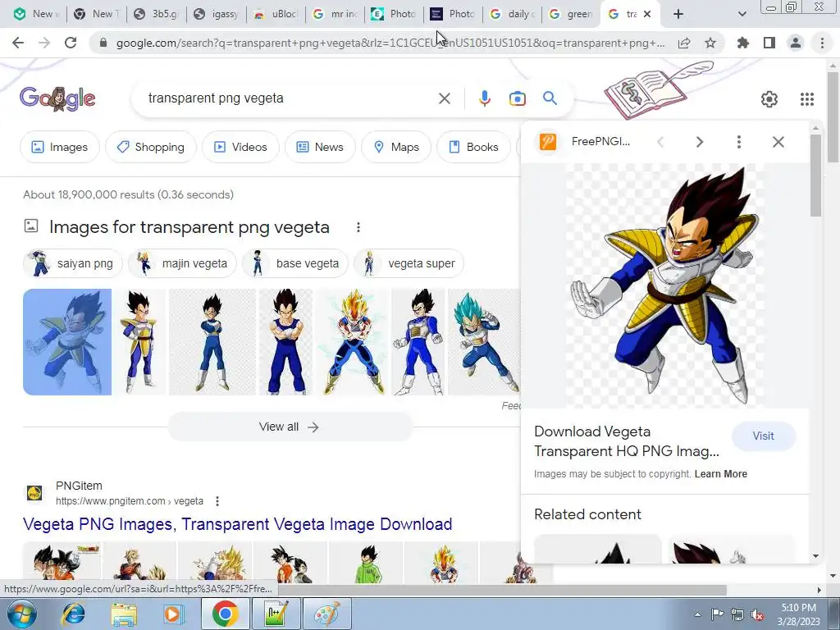Open Vegeta PNG Images PNGitem result link

pyautogui.click(x=237, y=524)
